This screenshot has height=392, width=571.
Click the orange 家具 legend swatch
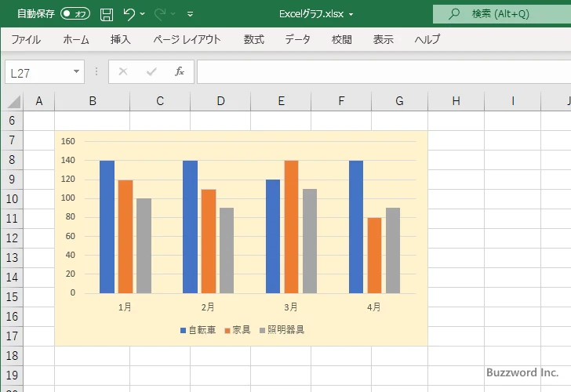[x=227, y=331]
